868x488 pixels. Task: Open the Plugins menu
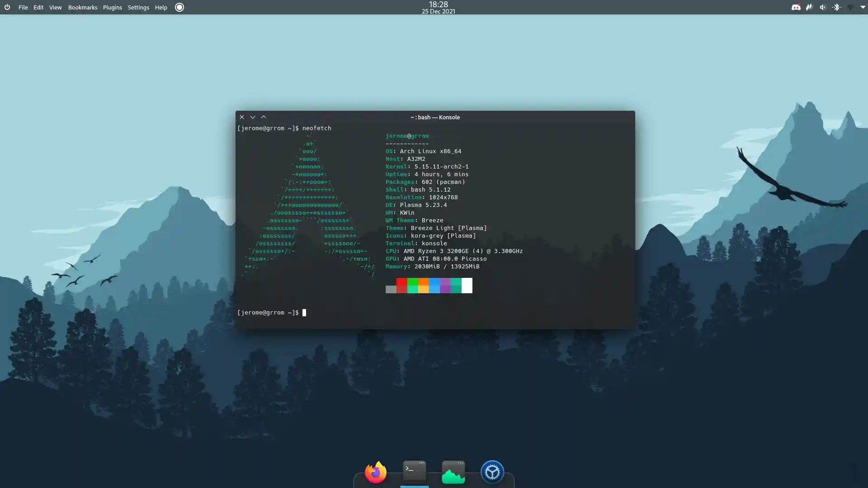point(112,7)
